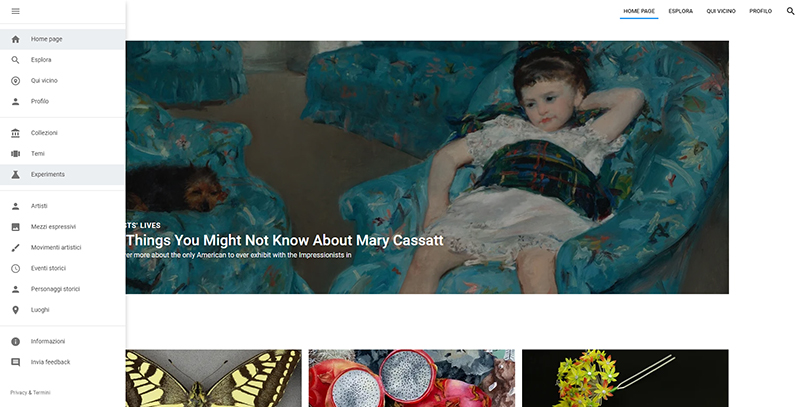The height and width of the screenshot is (407, 800).
Task: Open the Profilo tab in header
Action: 760,11
